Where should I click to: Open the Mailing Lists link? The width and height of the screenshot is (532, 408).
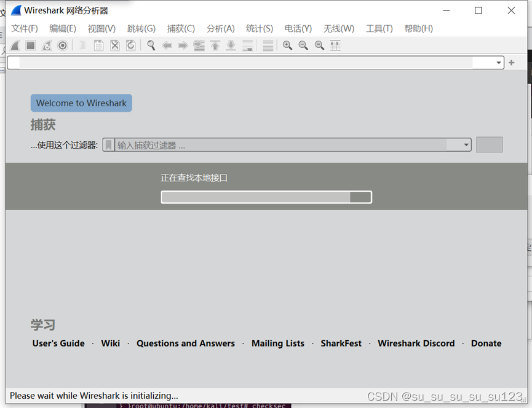point(278,343)
